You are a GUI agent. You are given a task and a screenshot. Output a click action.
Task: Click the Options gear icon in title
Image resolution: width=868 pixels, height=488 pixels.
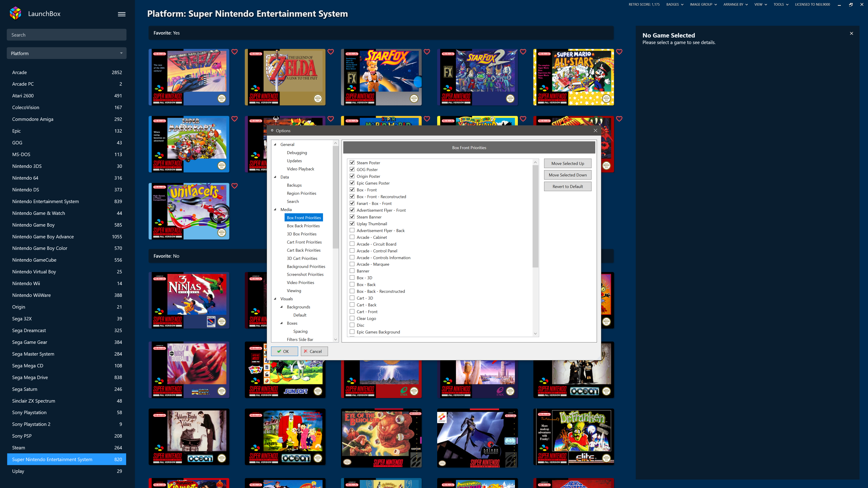[x=272, y=131]
